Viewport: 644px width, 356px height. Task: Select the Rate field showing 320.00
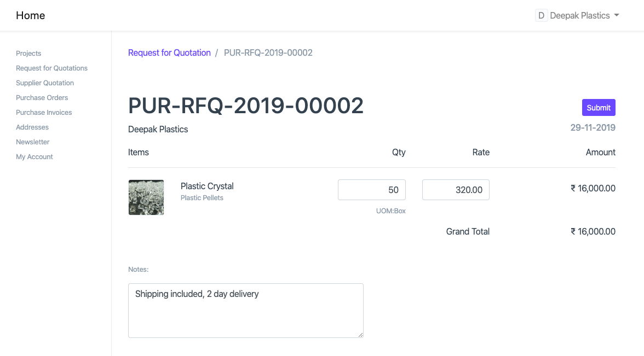(x=456, y=190)
